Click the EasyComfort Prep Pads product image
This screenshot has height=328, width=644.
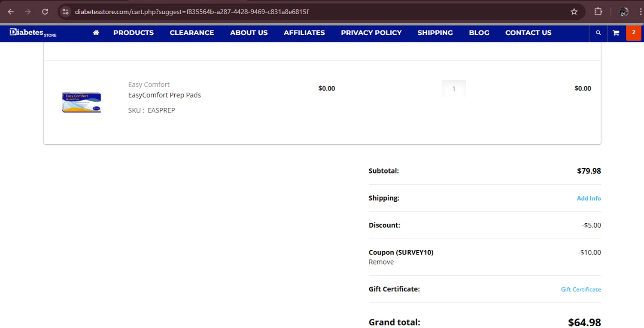point(82,102)
